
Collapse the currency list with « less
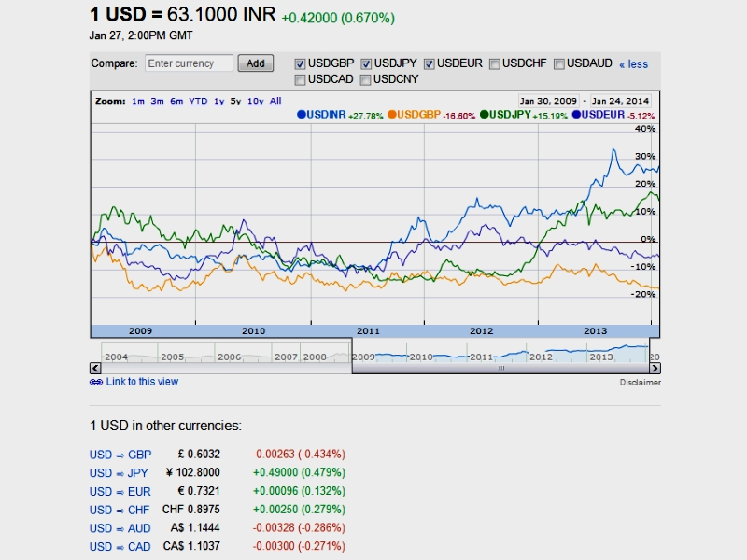(633, 64)
